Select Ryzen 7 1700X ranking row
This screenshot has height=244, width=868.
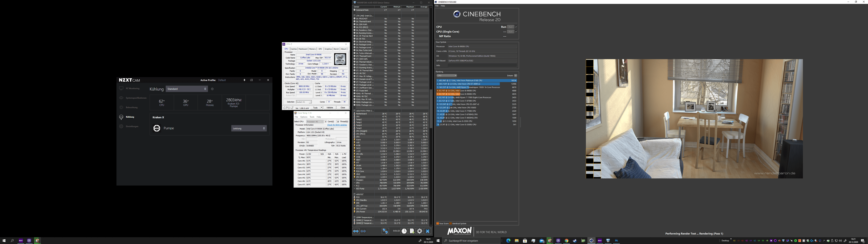click(476, 97)
